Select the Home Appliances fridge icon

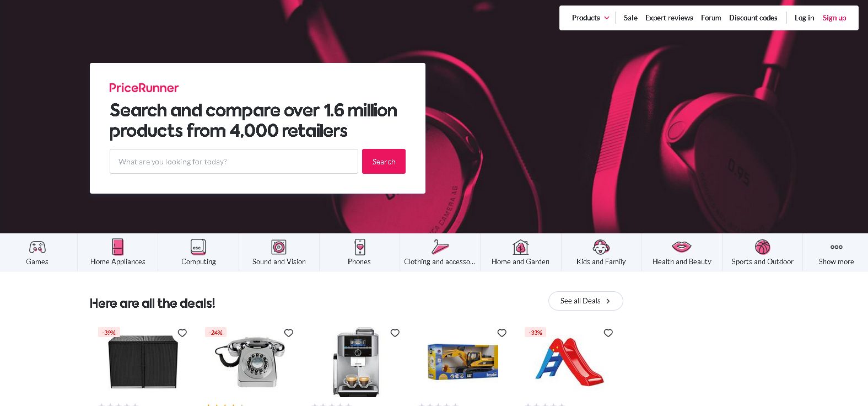(117, 247)
